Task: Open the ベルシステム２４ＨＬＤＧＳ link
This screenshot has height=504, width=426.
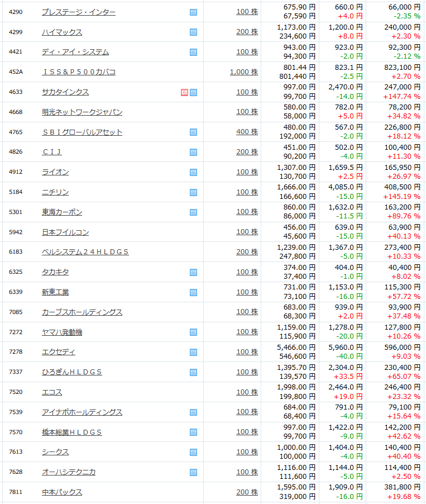Action: tap(85, 252)
